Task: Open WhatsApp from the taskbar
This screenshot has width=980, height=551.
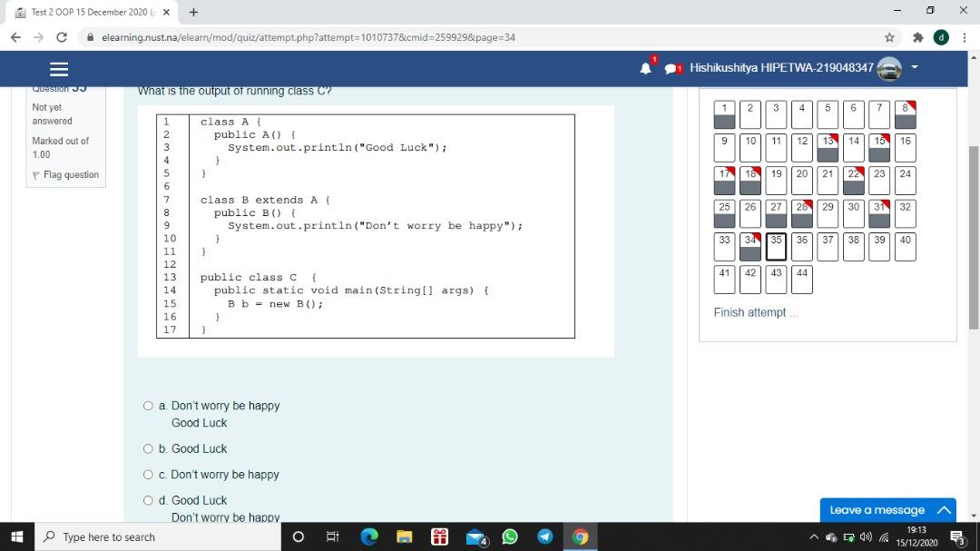Action: tap(510, 536)
